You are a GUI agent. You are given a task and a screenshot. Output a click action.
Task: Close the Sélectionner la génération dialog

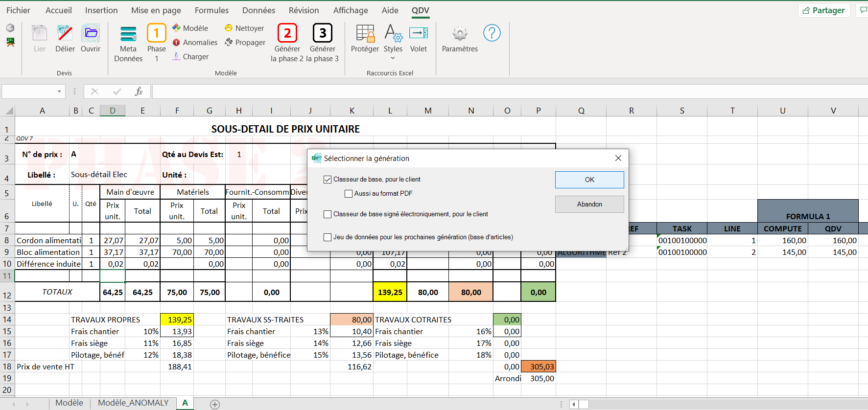pos(618,158)
